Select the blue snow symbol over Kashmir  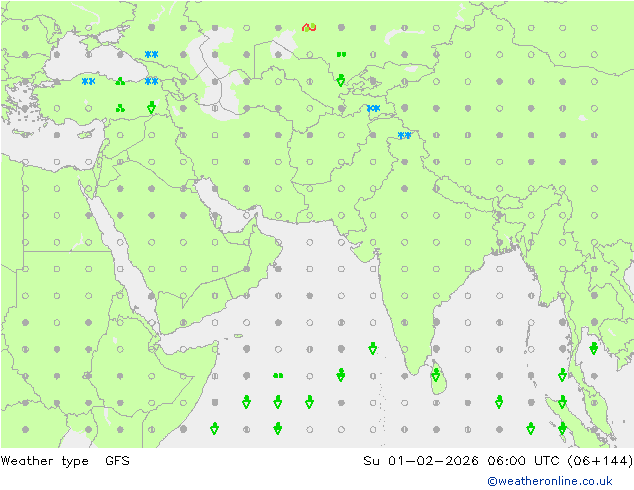point(404,135)
